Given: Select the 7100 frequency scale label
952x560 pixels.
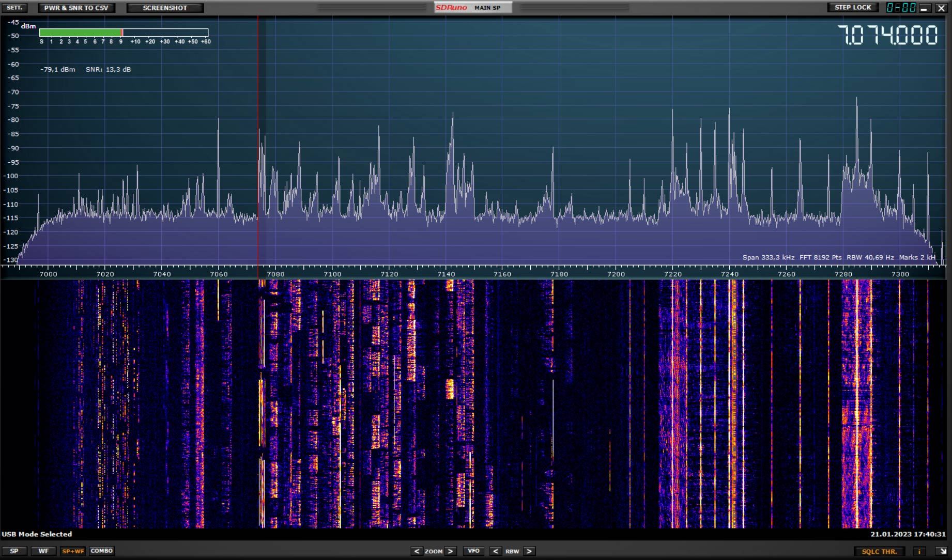Looking at the screenshot, I should [332, 274].
